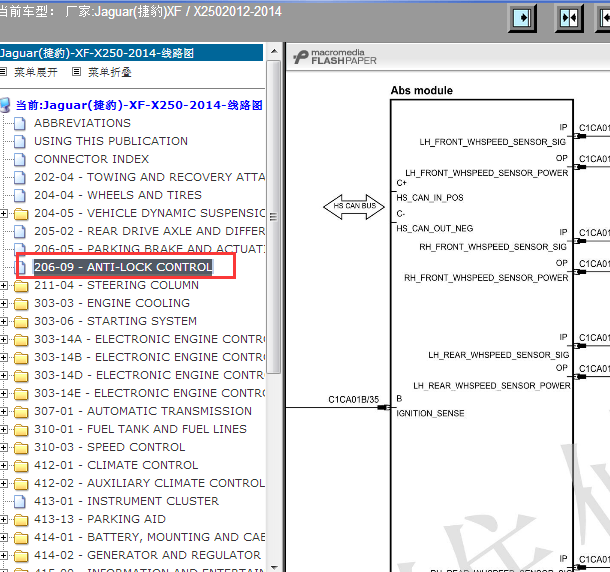Open the CONNECTOR INDEX page
Screen dimensions: 610x572
(91, 159)
